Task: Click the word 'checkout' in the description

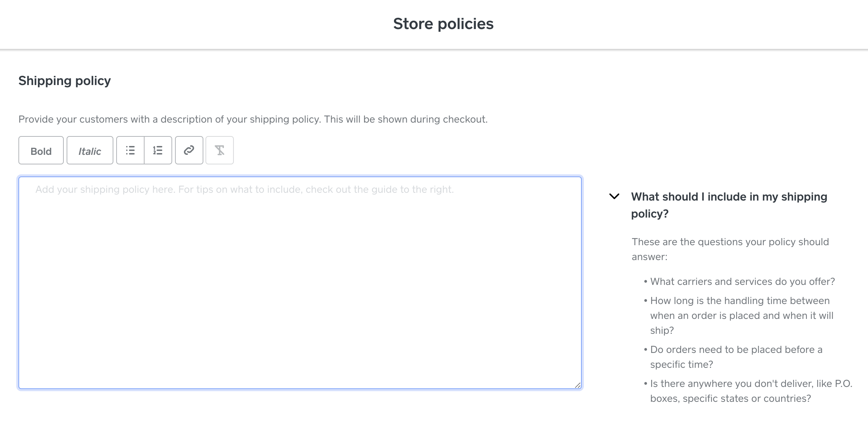Action: click(x=464, y=119)
